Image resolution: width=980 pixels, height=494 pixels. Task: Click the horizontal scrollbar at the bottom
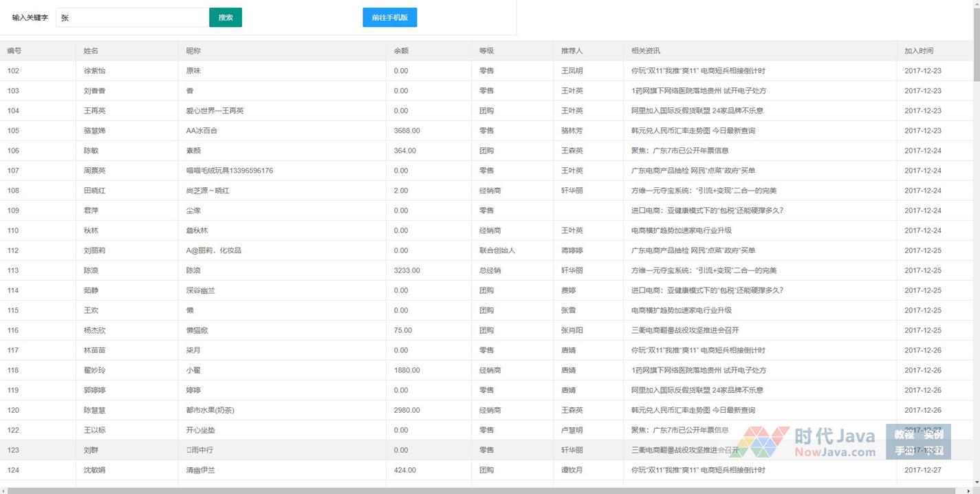pos(481,491)
